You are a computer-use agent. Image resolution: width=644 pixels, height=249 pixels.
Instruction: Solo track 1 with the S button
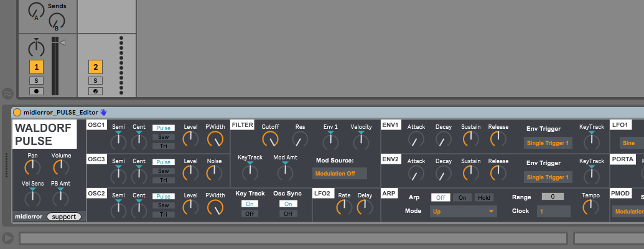pyautogui.click(x=37, y=81)
